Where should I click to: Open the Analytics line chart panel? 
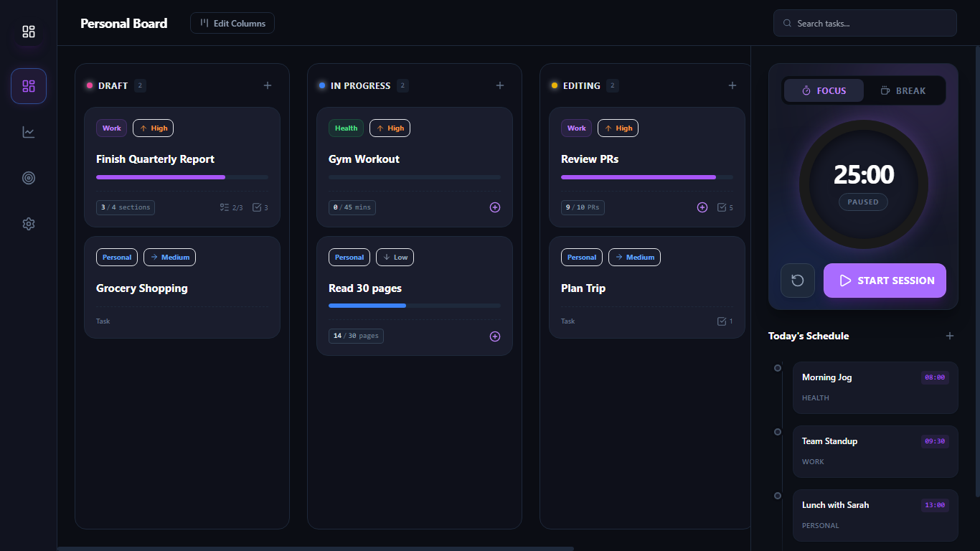(28, 132)
